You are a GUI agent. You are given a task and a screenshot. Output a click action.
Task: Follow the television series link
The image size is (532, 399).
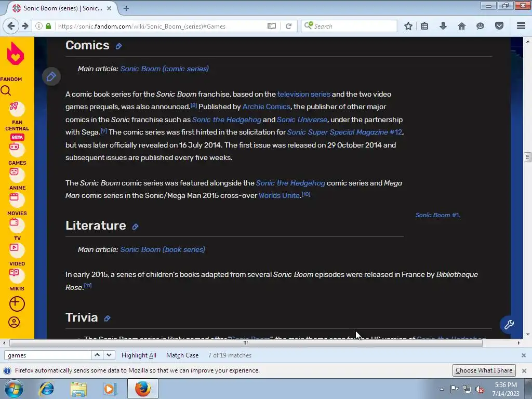pyautogui.click(x=303, y=94)
